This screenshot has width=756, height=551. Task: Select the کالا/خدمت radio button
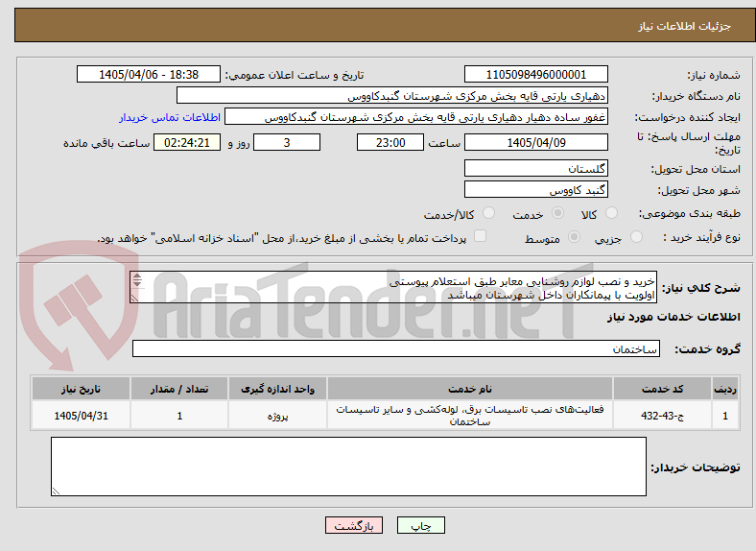(489, 213)
